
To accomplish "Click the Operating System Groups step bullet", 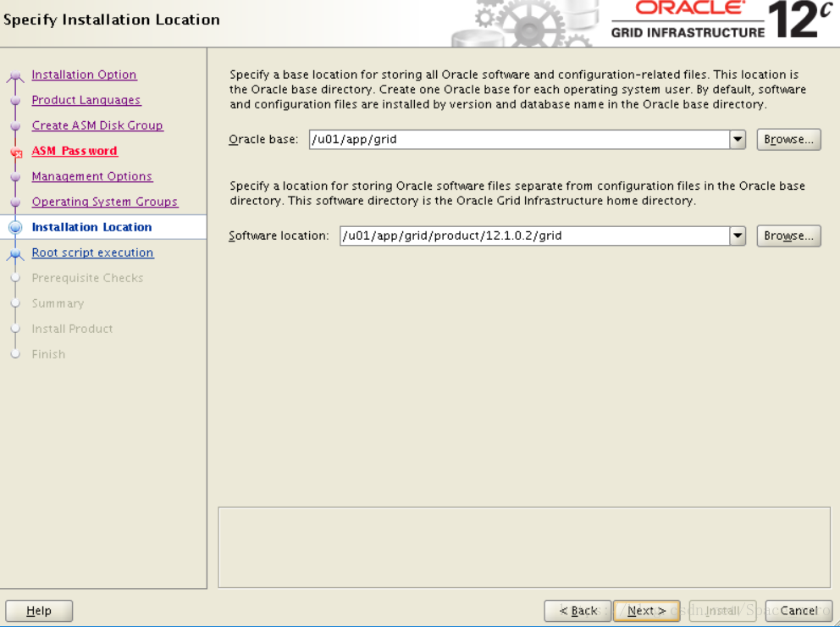I will [15, 202].
